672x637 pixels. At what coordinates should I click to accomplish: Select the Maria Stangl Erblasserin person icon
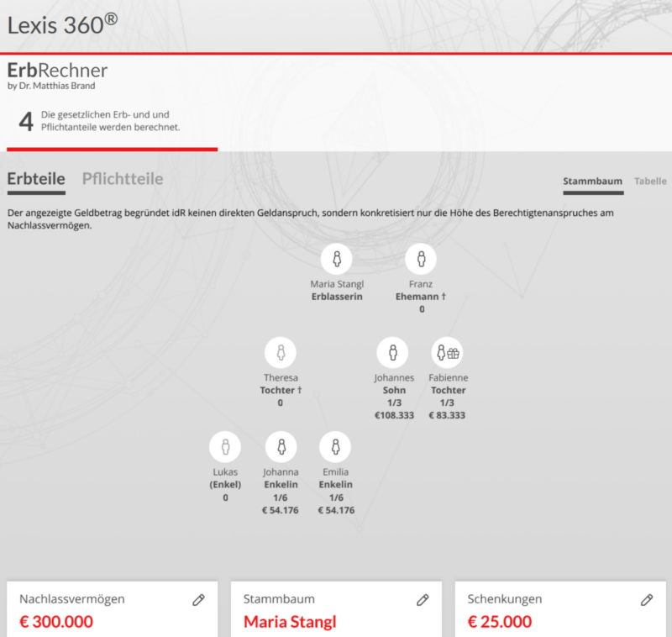coord(338,259)
